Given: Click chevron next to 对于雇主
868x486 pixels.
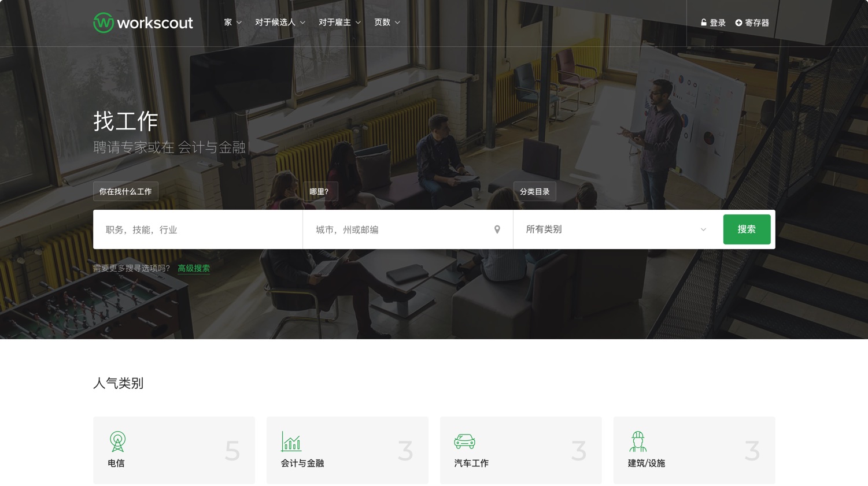Looking at the screenshot, I should pyautogui.click(x=358, y=23).
